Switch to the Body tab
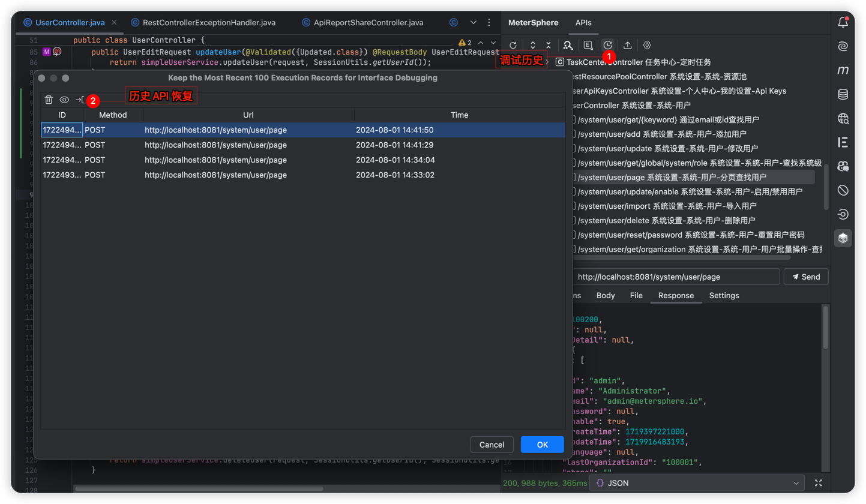866x504 pixels. click(x=606, y=295)
